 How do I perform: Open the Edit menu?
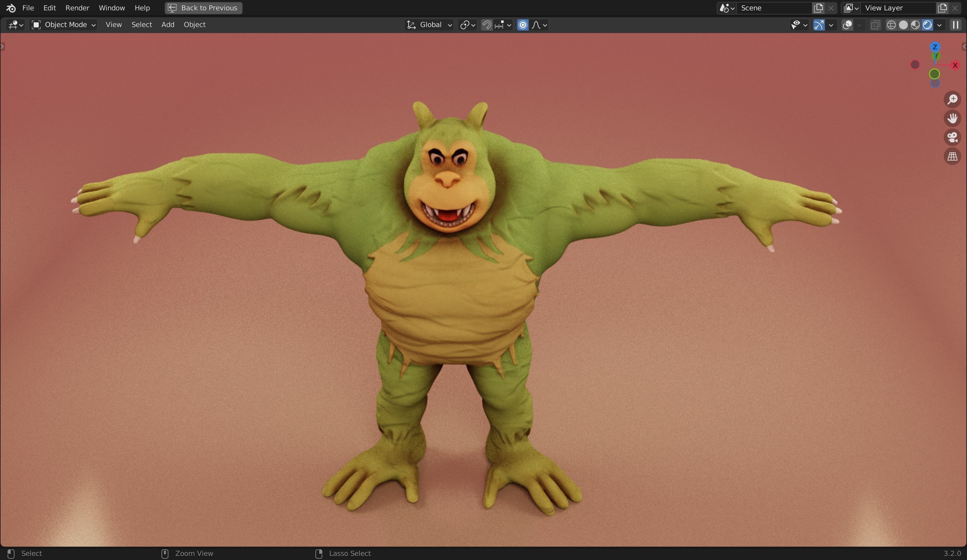[x=49, y=8]
